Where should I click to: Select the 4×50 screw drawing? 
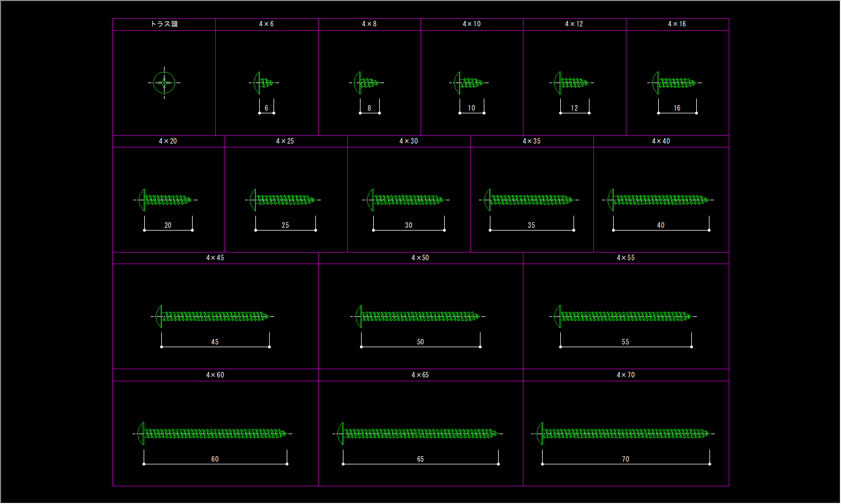(418, 316)
